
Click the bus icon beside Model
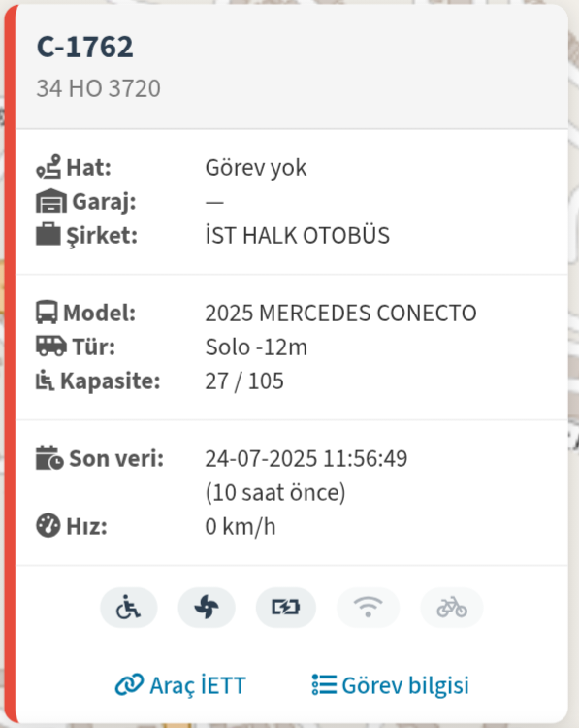coord(47,312)
